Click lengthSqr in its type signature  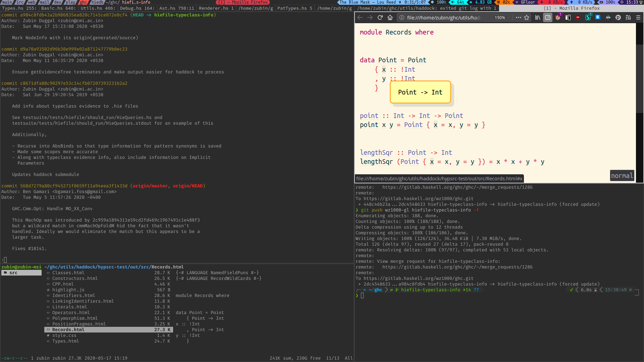click(x=376, y=153)
